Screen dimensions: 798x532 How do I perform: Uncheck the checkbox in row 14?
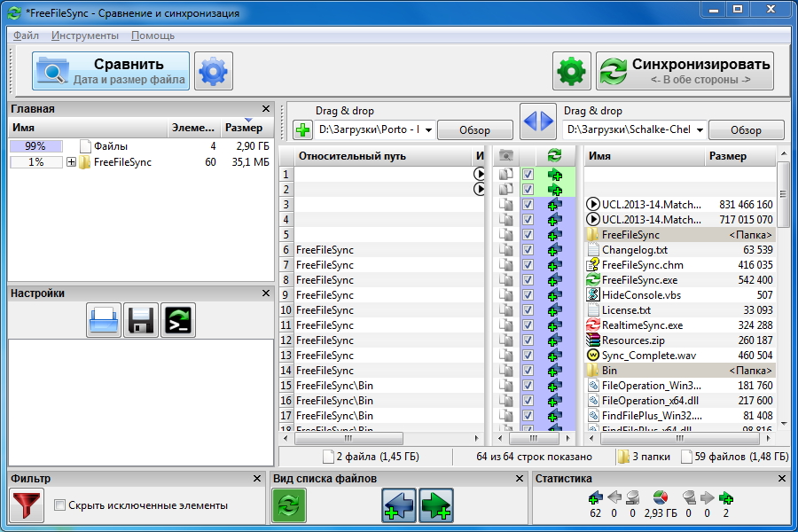[528, 371]
